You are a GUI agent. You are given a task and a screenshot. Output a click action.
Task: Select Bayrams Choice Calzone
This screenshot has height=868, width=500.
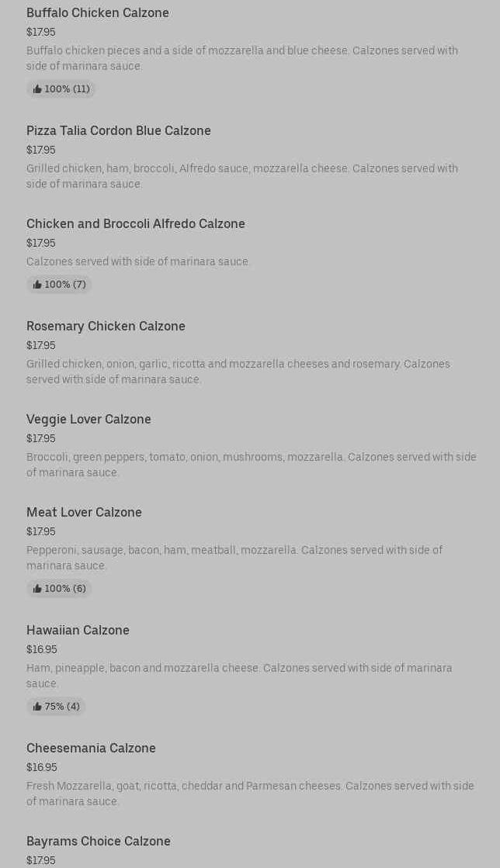(x=99, y=841)
